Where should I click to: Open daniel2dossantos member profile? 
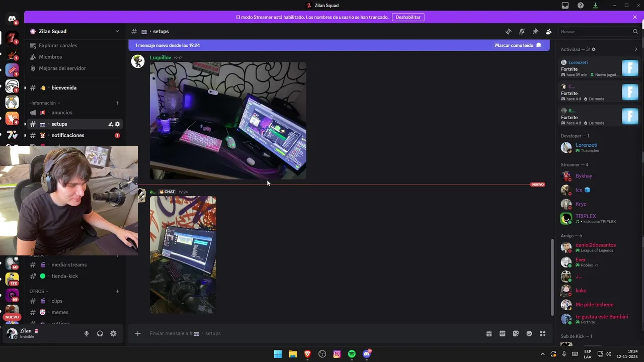[x=599, y=247]
